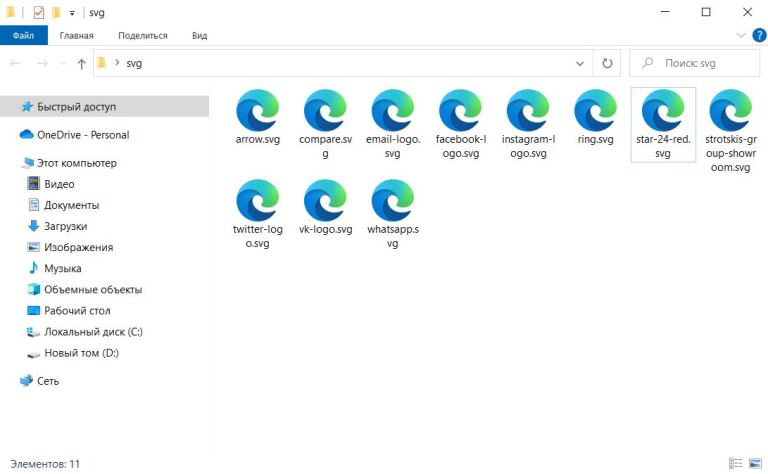Click Properties checkmark icon in title bar
Viewport: 768px width, 474px height.
(39, 12)
